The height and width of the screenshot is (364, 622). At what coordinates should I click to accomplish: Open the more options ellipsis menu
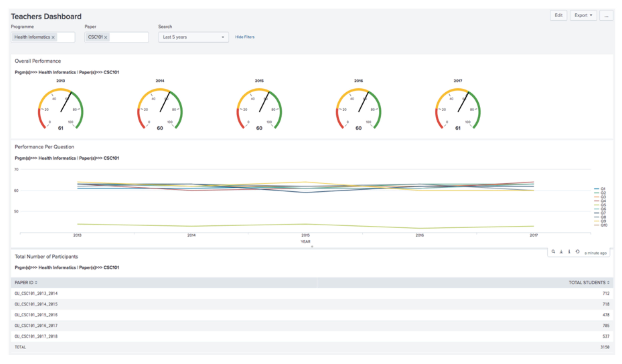click(606, 16)
